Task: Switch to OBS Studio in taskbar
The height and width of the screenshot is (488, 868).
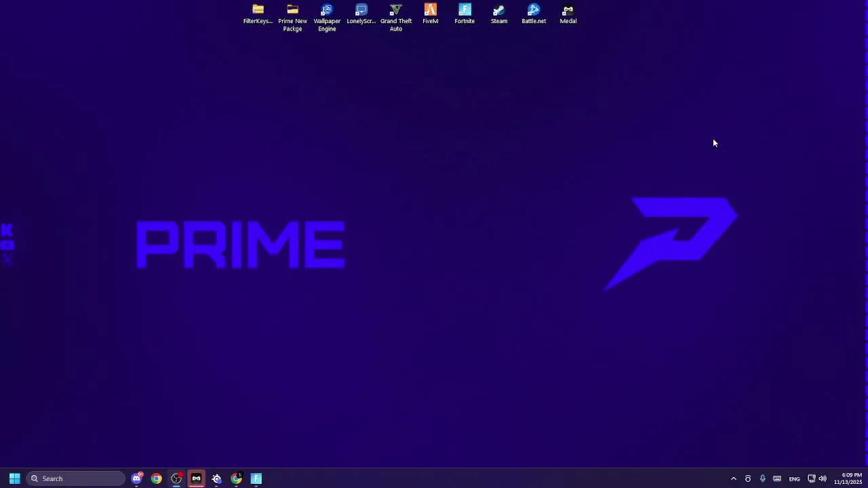Action: tap(176, 479)
